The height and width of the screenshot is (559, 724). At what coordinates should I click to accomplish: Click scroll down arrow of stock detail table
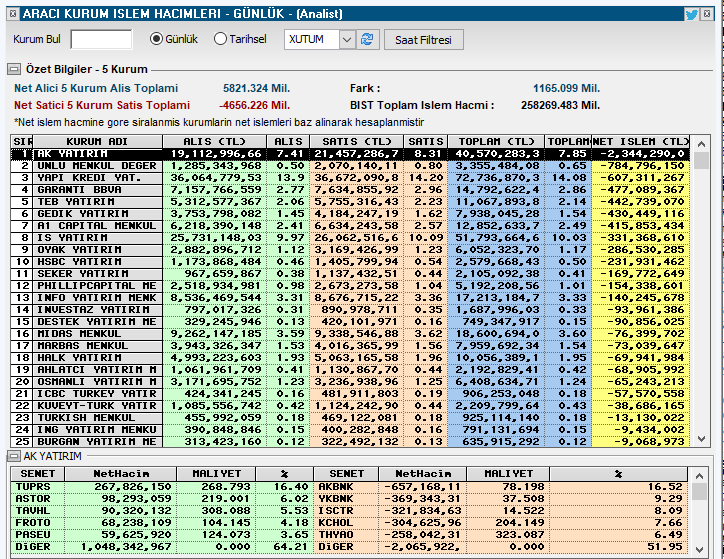pos(700,550)
